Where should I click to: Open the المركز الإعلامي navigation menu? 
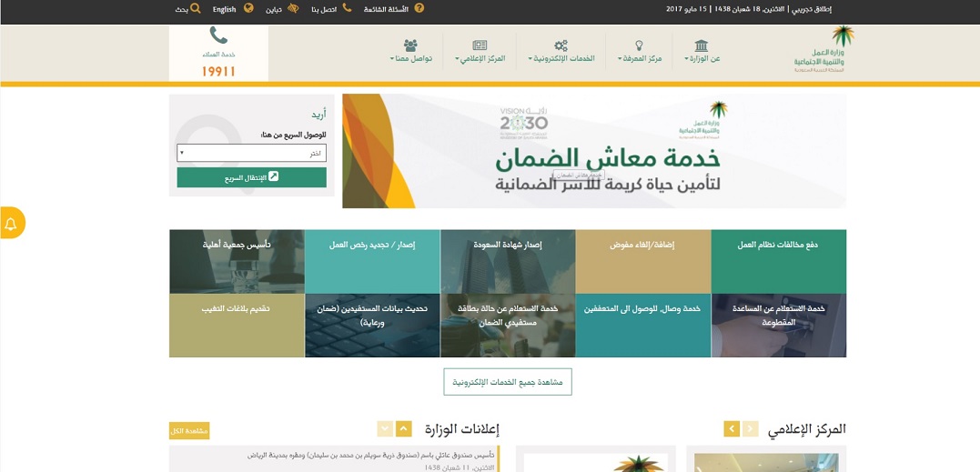[480, 51]
